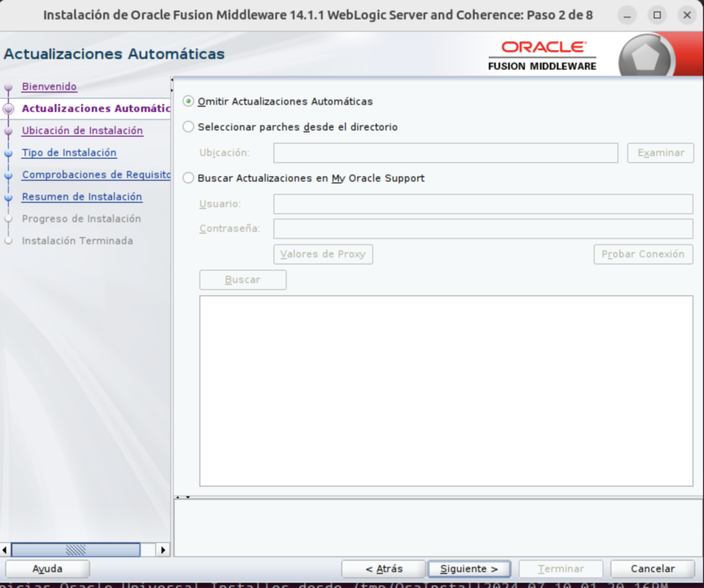Select Omitir Actualizaciones Automáticas

point(188,101)
